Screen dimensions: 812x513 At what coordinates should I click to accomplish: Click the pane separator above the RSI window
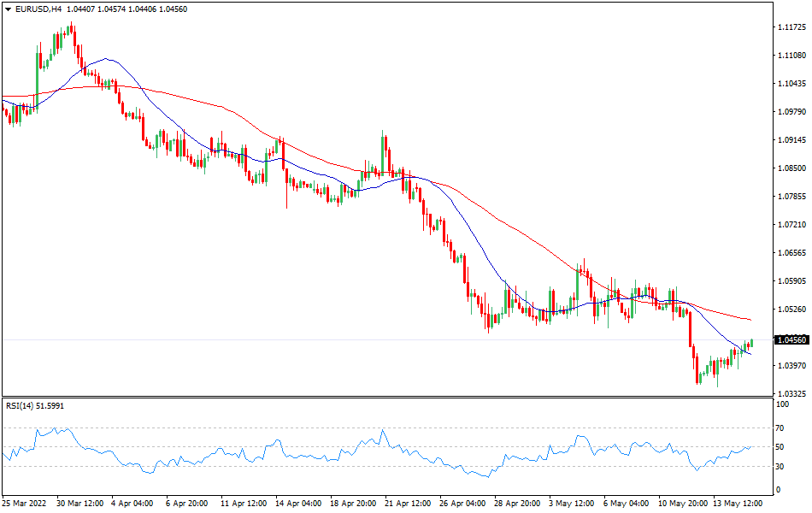pyautogui.click(x=385, y=398)
